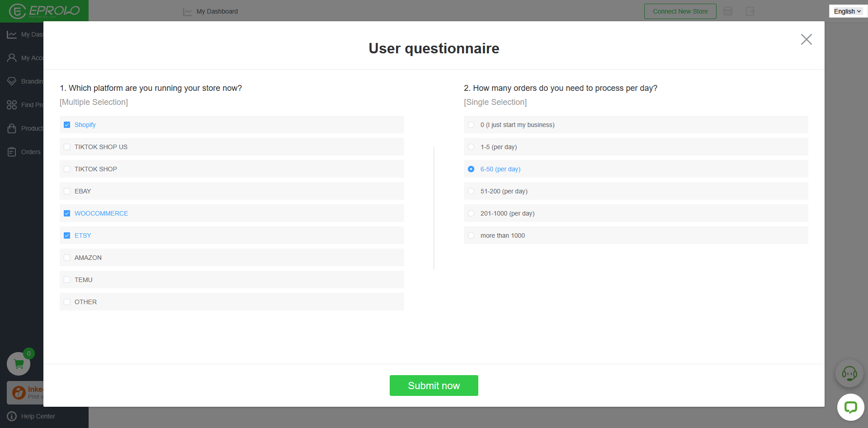Click the Find Products grid icon in sidebar
The width and height of the screenshot is (868, 428).
12,105
